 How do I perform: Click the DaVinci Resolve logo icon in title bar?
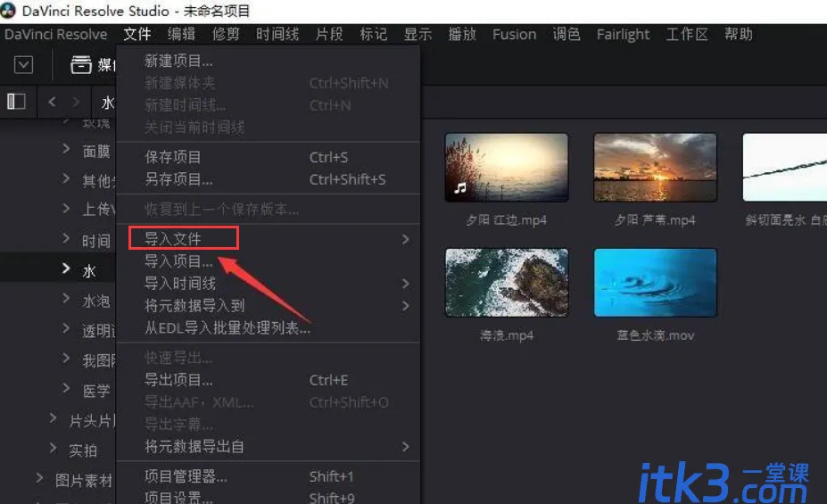(8, 11)
